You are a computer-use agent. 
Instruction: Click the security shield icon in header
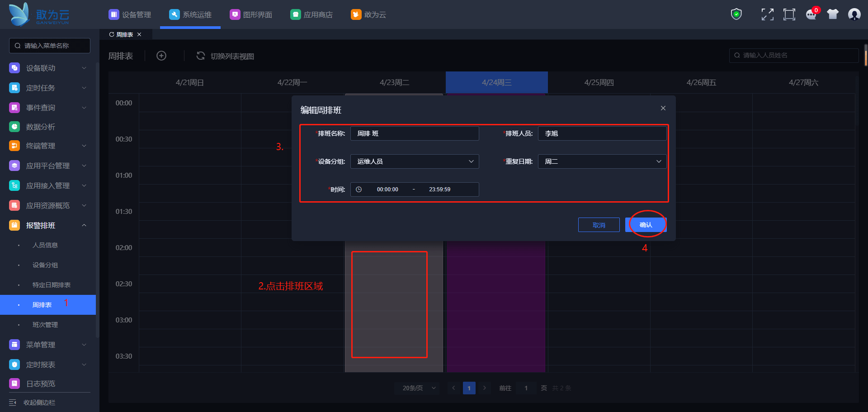point(736,14)
